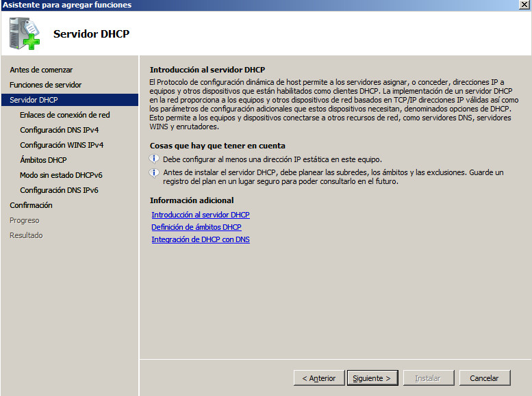Open the Introducción al servidor DHCP link
Image resolution: width=532 pixels, height=396 pixels.
(201, 215)
